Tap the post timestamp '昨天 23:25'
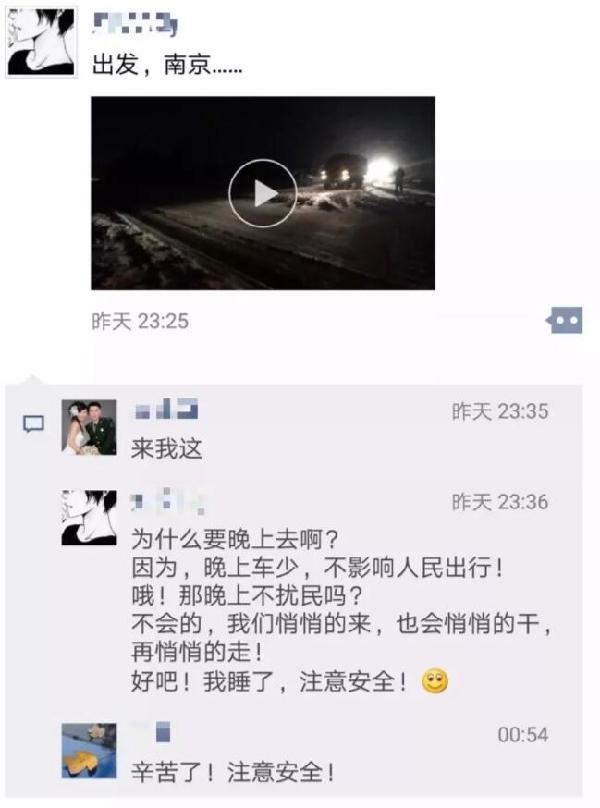Viewport: 600px width, 808px height. point(140,321)
